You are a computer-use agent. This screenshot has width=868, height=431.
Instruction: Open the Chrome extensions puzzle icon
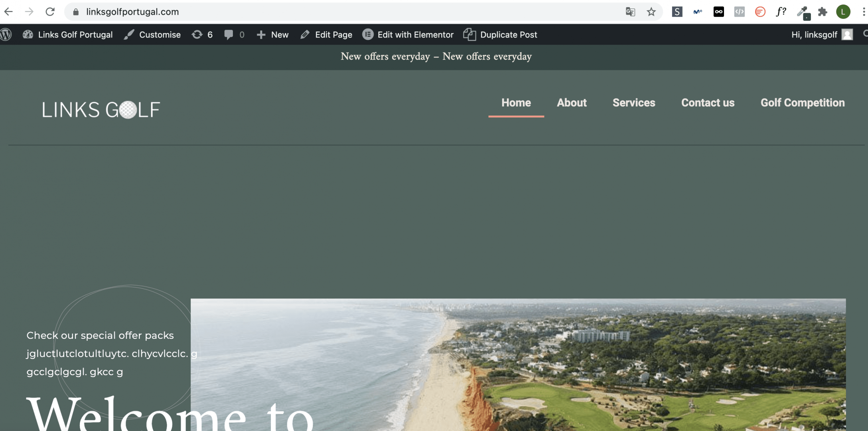click(823, 12)
